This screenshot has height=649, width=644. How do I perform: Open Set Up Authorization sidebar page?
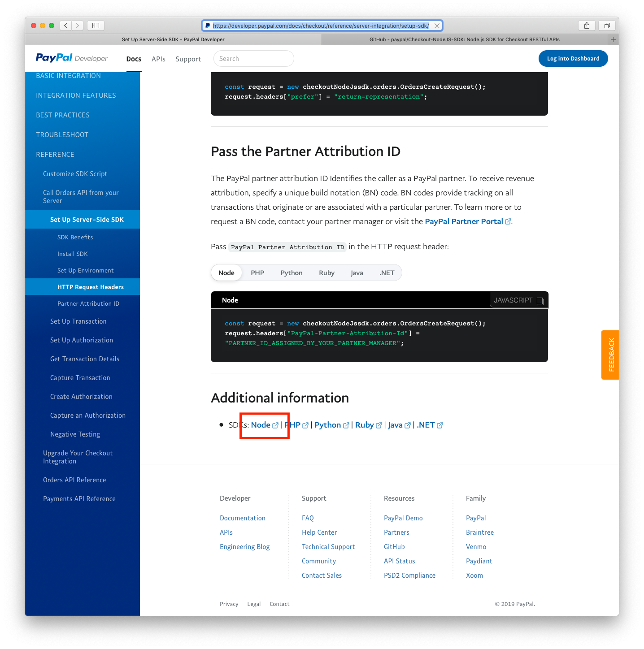82,340
